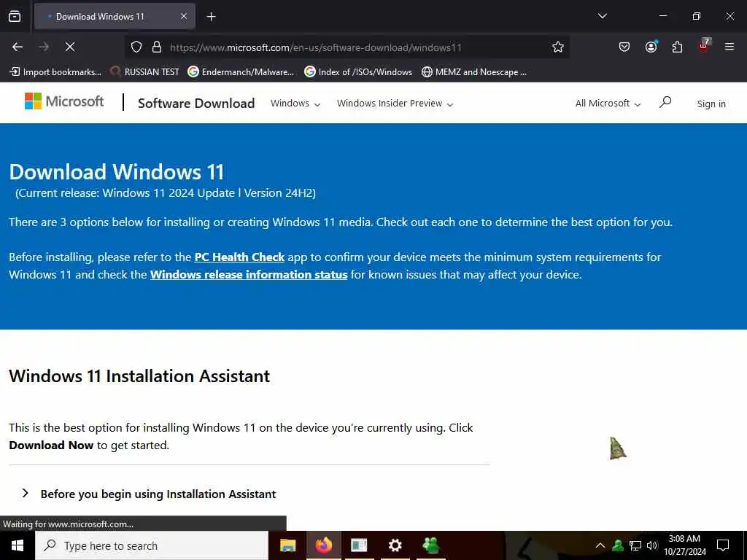Open the window-like app taskbar icon
This screenshot has width=747, height=560.
[359, 545]
